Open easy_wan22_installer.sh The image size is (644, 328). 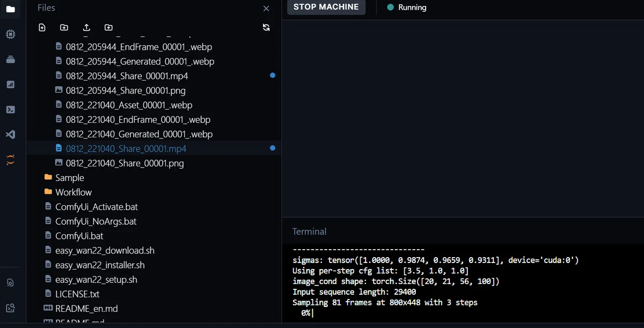coord(100,265)
